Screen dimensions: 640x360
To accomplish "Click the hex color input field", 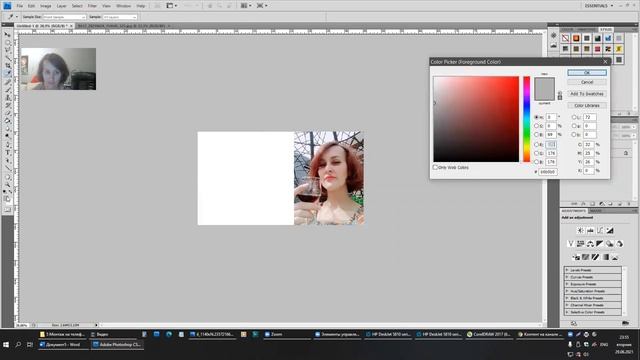I will tap(548, 172).
